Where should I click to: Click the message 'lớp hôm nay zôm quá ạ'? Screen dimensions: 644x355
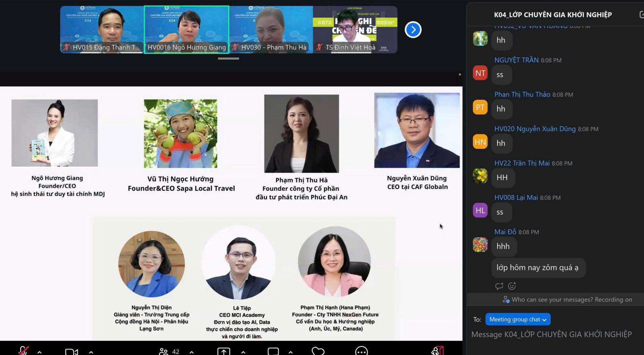click(x=538, y=268)
